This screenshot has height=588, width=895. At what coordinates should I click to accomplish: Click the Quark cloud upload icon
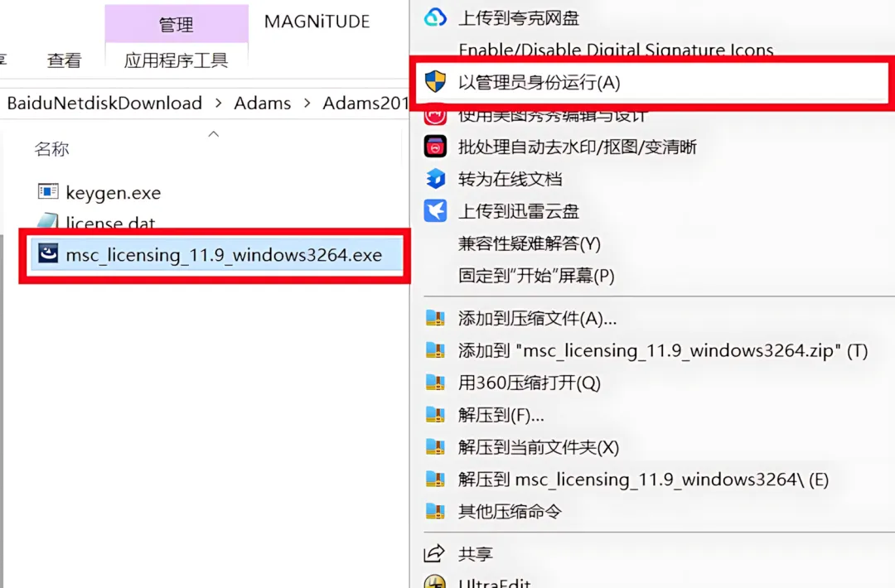(435, 17)
